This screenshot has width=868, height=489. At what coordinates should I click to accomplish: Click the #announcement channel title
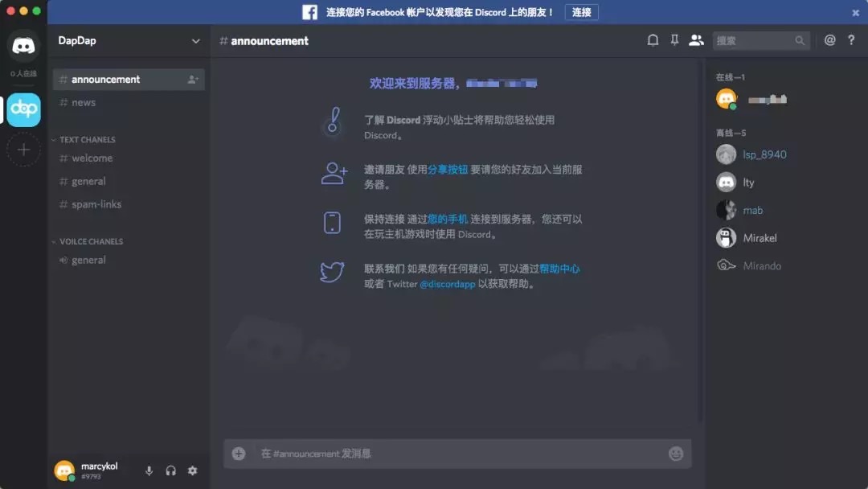(269, 41)
